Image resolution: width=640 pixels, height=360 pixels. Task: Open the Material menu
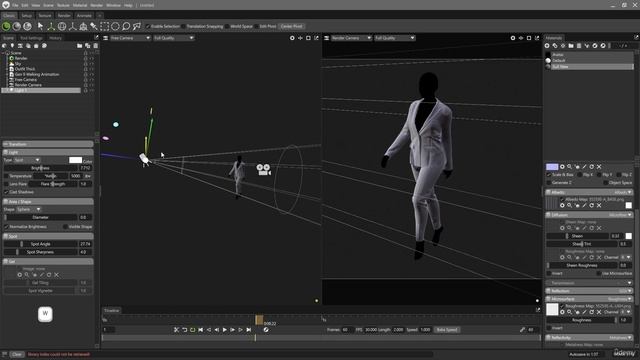click(80, 5)
